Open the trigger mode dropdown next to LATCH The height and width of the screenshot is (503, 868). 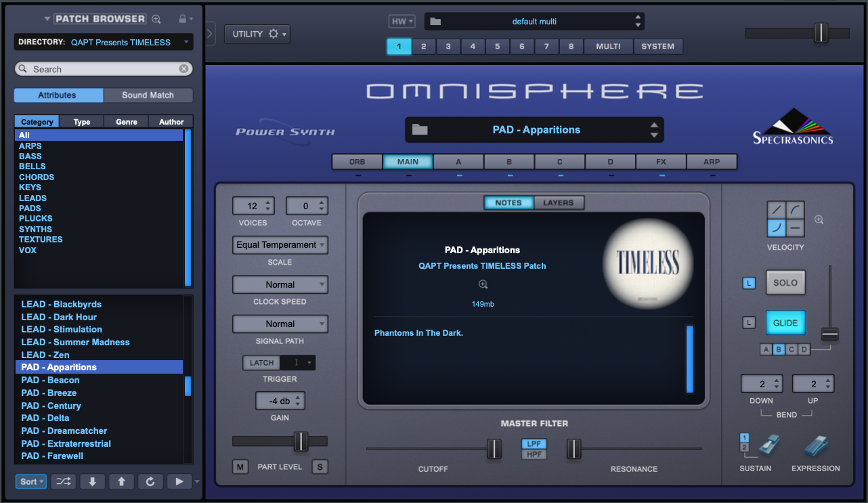299,363
